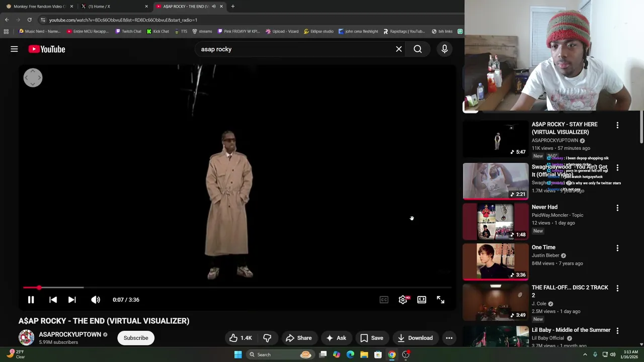Viewport: 644px width, 362px height.
Task: Run search with the magnifier icon
Action: (x=418, y=49)
